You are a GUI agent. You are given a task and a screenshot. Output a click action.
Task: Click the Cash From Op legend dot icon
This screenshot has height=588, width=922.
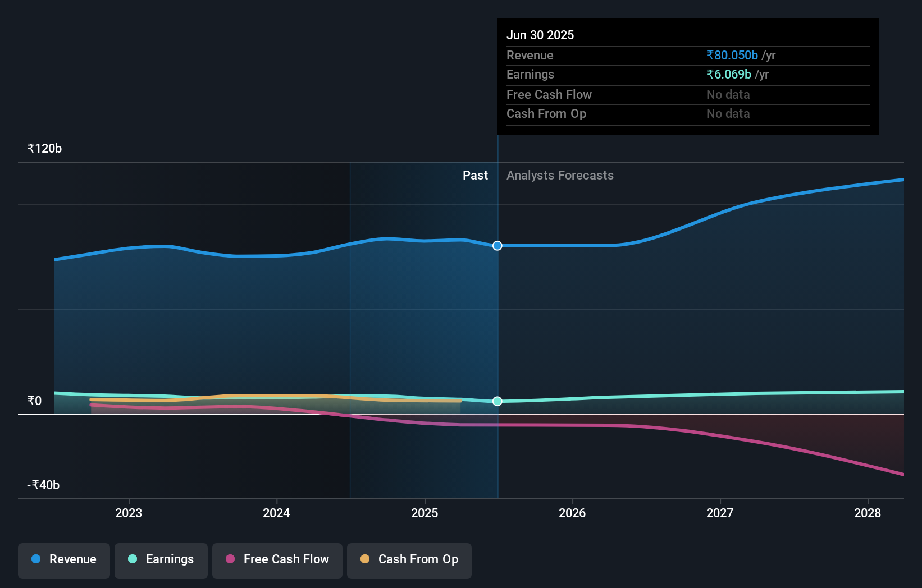pos(366,559)
